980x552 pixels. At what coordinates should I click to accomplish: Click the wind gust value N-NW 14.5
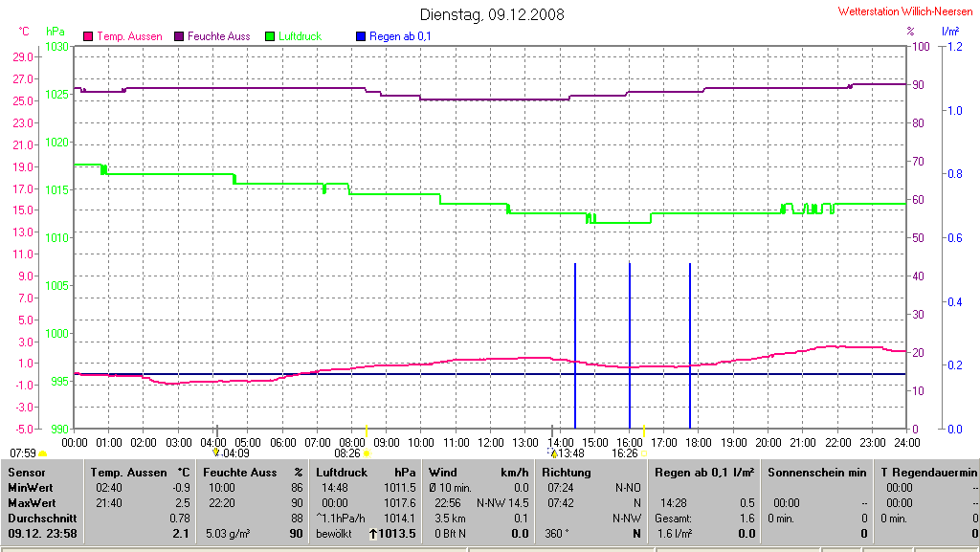(502, 502)
